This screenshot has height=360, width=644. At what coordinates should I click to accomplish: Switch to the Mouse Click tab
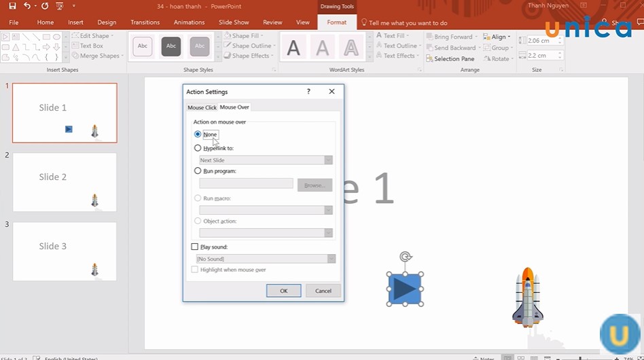202,107
